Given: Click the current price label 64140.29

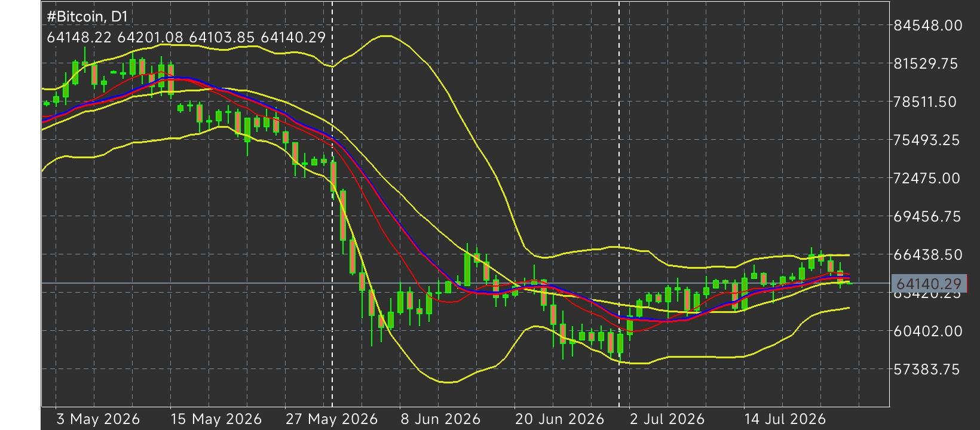Looking at the screenshot, I should click(x=928, y=284).
